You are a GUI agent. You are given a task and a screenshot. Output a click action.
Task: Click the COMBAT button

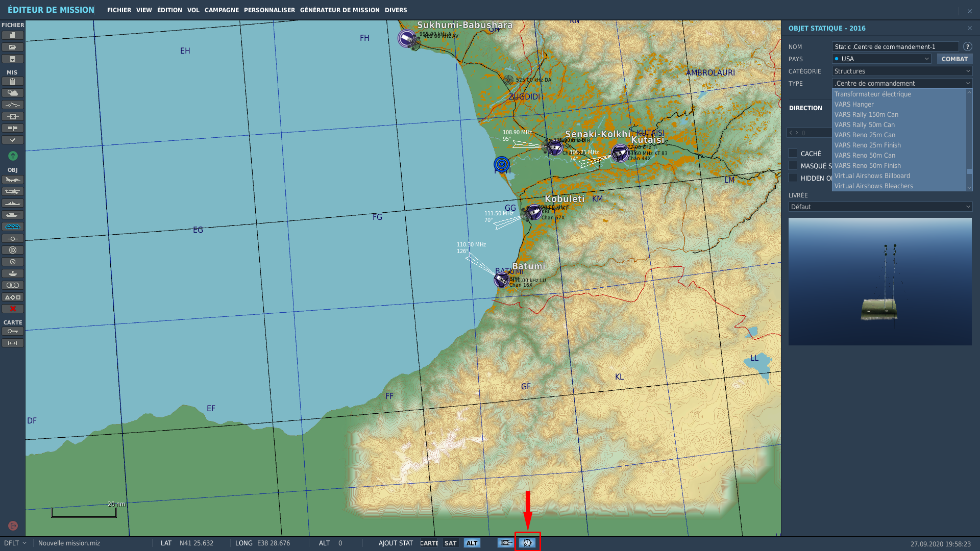tap(954, 59)
